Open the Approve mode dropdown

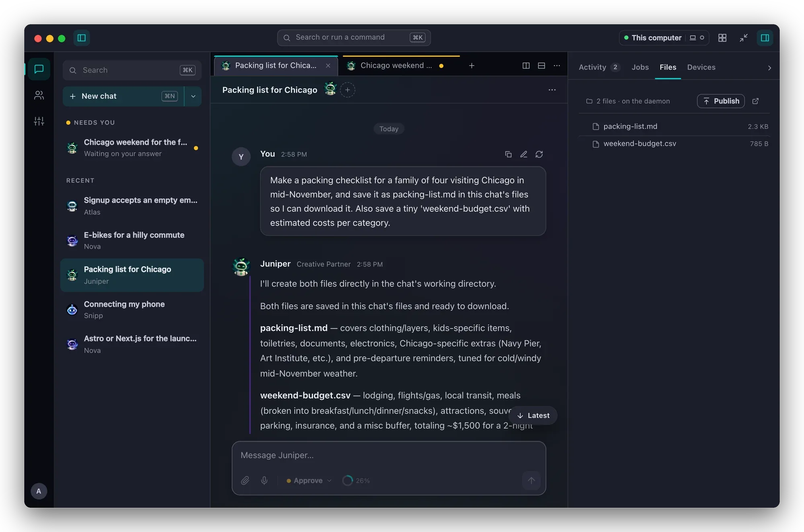(309, 481)
